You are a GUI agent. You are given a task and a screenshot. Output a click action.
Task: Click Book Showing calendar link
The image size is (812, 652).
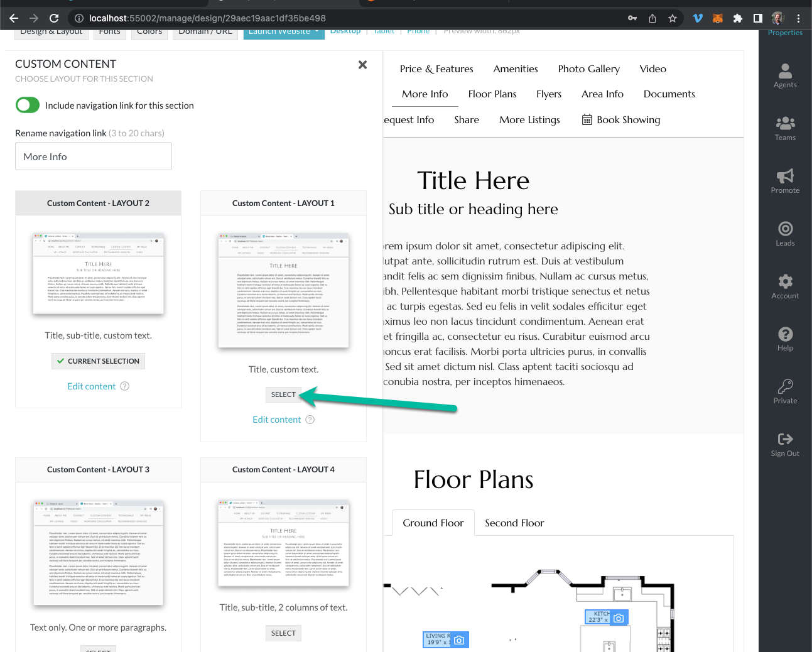[x=621, y=120]
